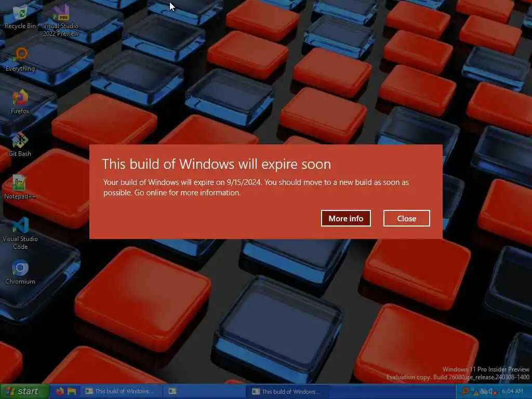Click More info in the expiry dialog

pos(345,219)
